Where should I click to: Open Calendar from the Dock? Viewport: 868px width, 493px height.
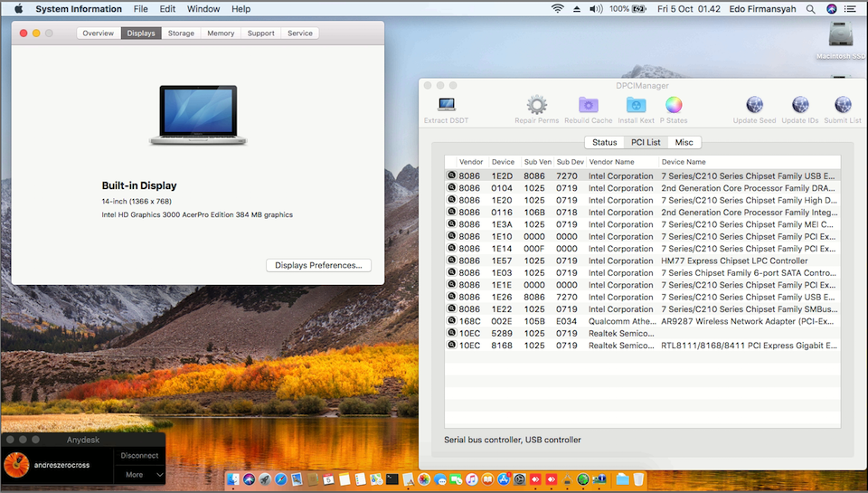[328, 479]
